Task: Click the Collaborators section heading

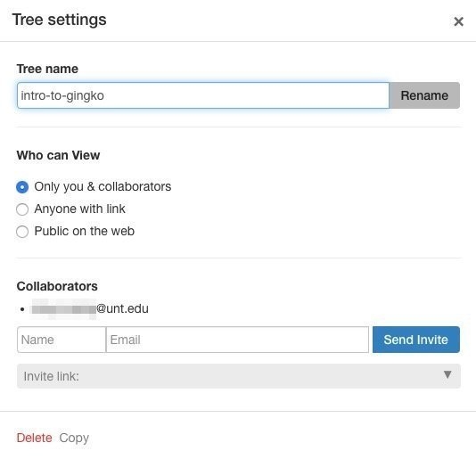Action: pos(57,286)
